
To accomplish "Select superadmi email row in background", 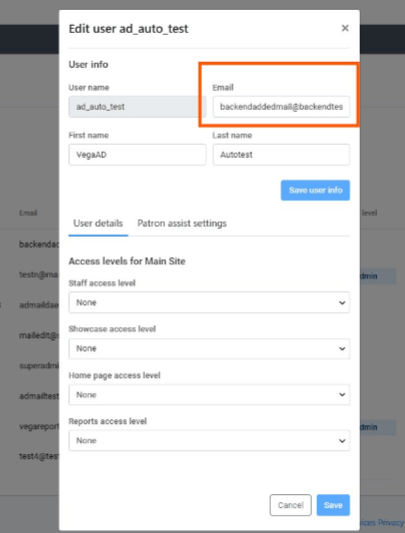I will pos(39,365).
